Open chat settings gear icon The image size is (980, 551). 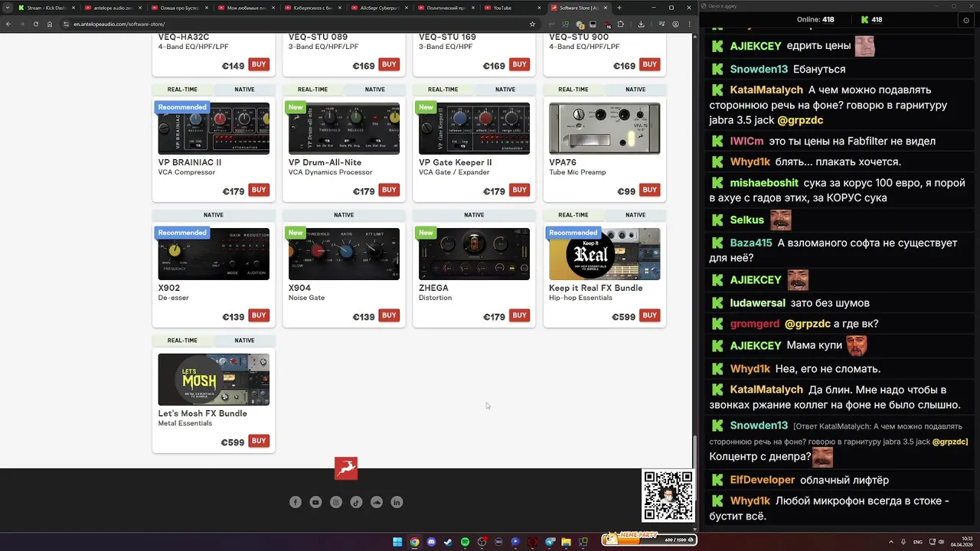coord(966,20)
